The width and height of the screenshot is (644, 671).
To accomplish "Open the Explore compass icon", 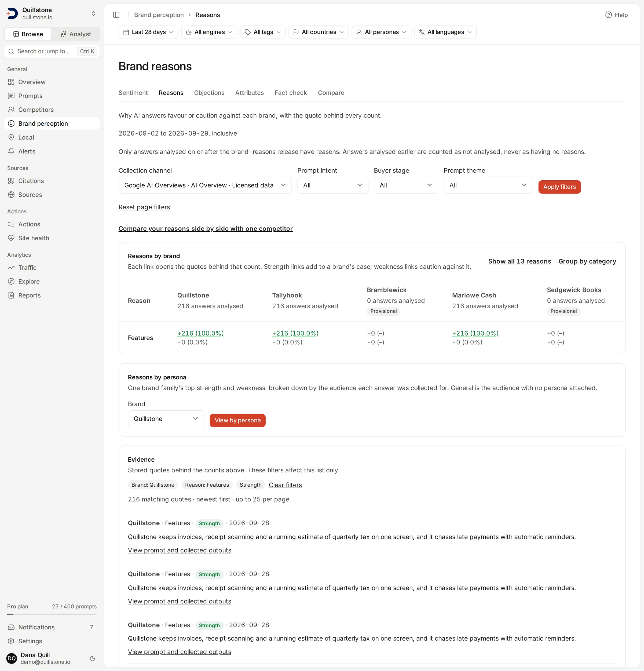I will [11, 281].
